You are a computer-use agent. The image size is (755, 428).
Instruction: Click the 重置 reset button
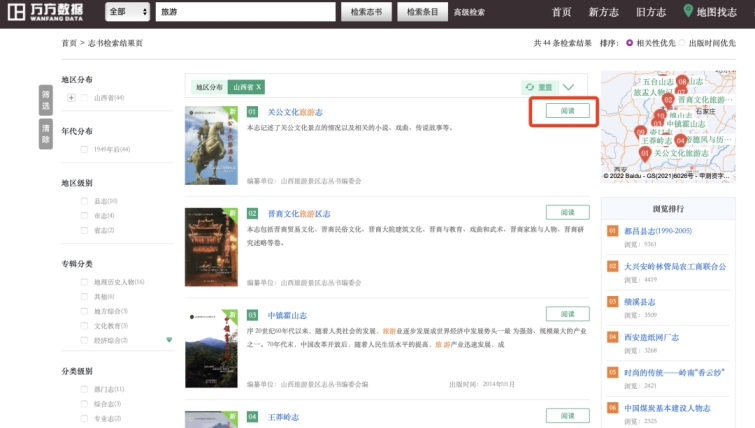537,87
